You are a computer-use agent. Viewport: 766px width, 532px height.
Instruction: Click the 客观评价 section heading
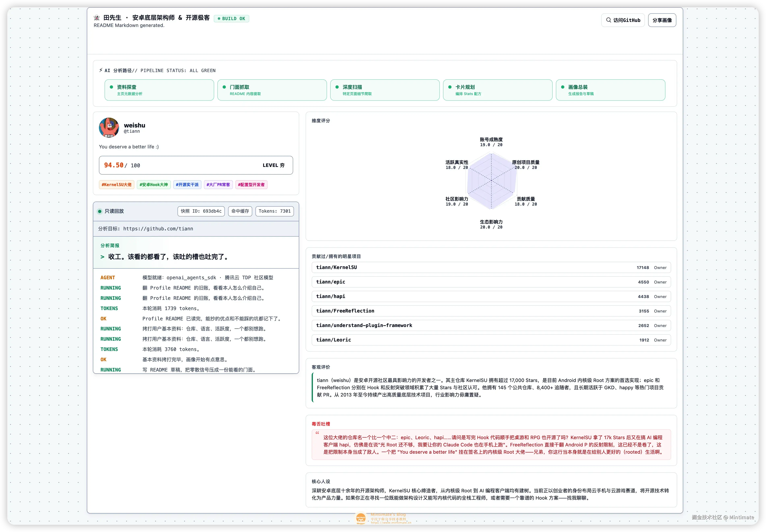(x=321, y=367)
